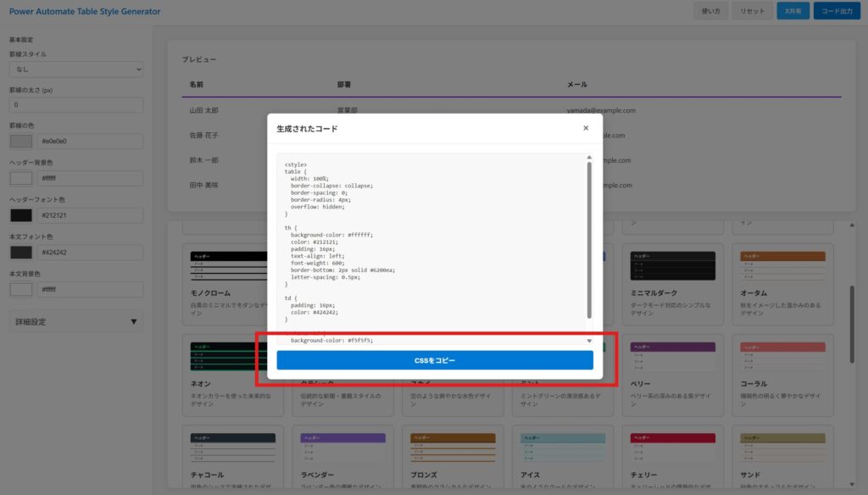Open the 罫線の色 color swatch

pyautogui.click(x=21, y=142)
